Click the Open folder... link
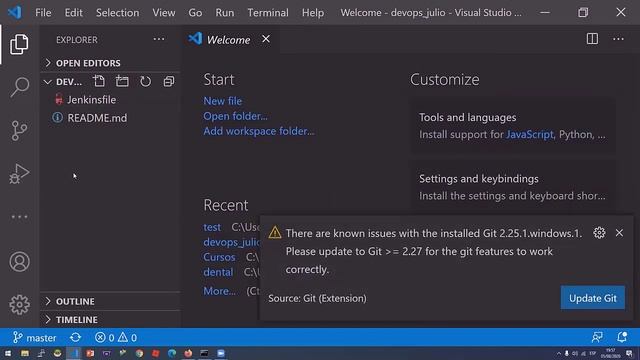 [x=236, y=116]
